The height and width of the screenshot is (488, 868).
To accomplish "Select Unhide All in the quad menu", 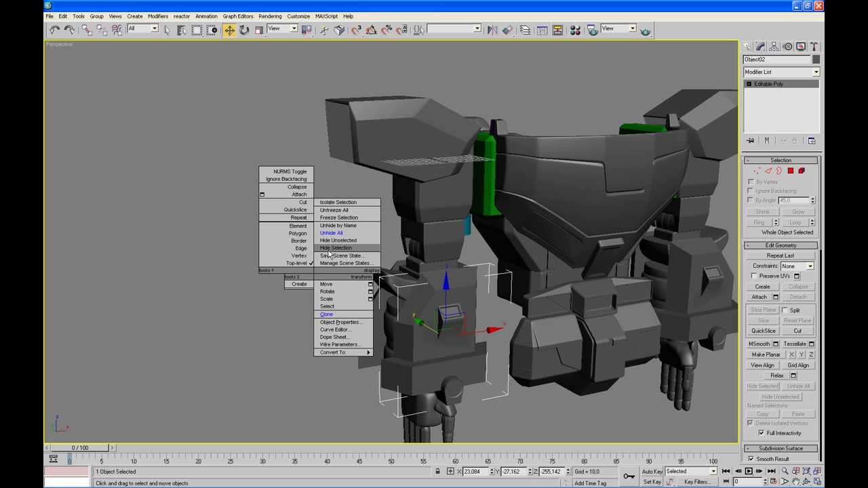I will [x=331, y=233].
